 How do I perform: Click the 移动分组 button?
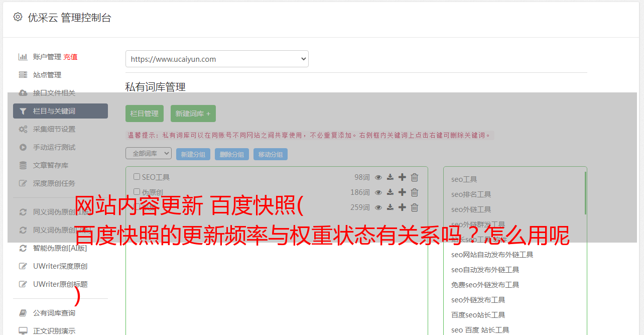tap(271, 154)
